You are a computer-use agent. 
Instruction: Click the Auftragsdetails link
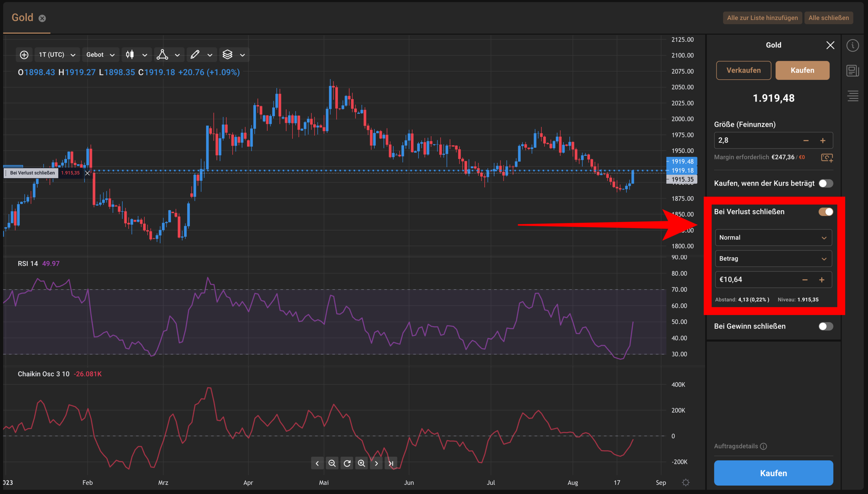[x=736, y=446]
